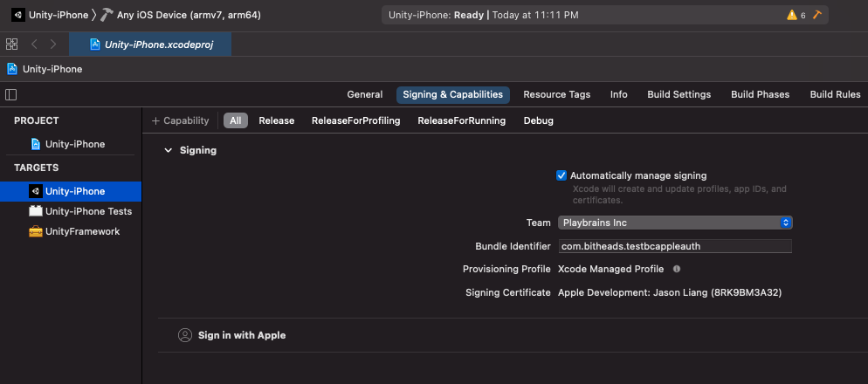Screen dimensions: 868x384
Task: Toggle the project and targets list sidebar
Action: (x=11, y=94)
